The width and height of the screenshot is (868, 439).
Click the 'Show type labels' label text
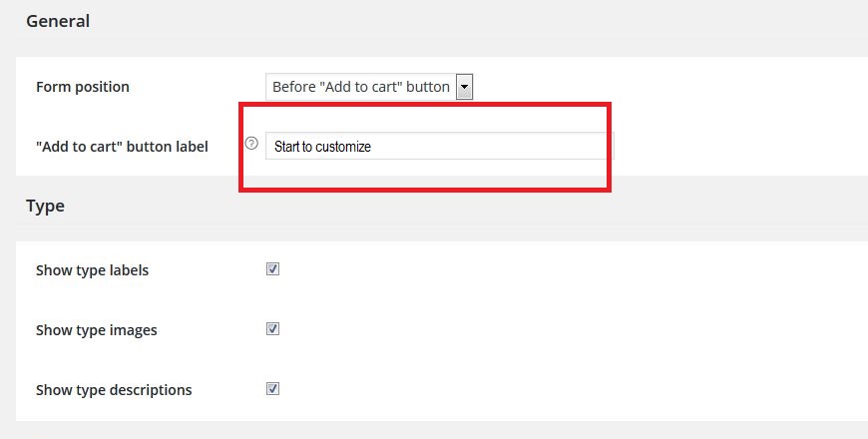pyautogui.click(x=93, y=270)
